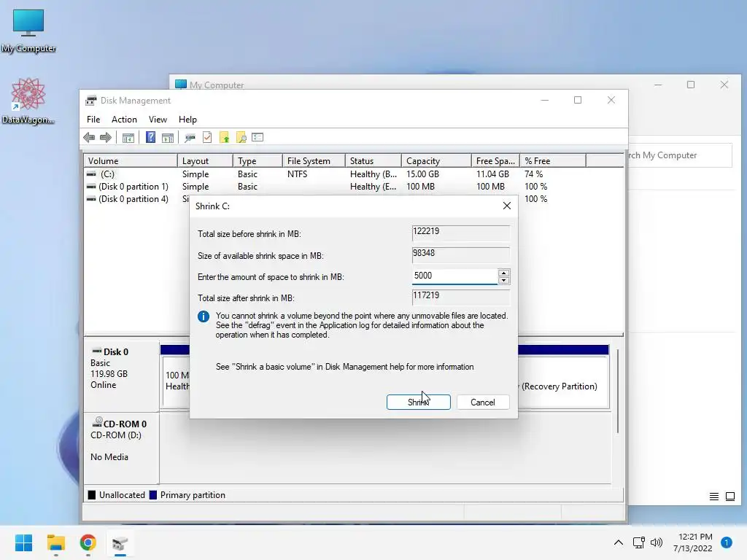Click 15.00 GB capacity cell

coord(422,174)
